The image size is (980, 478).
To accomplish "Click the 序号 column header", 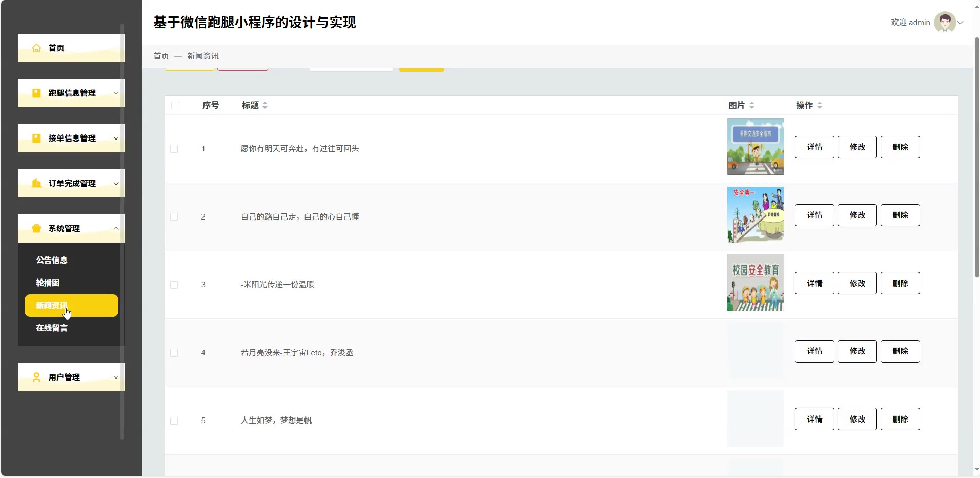I will pyautogui.click(x=211, y=106).
